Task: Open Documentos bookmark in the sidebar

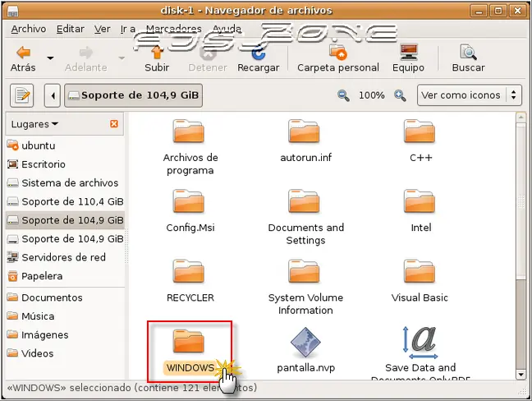Action: (65, 297)
